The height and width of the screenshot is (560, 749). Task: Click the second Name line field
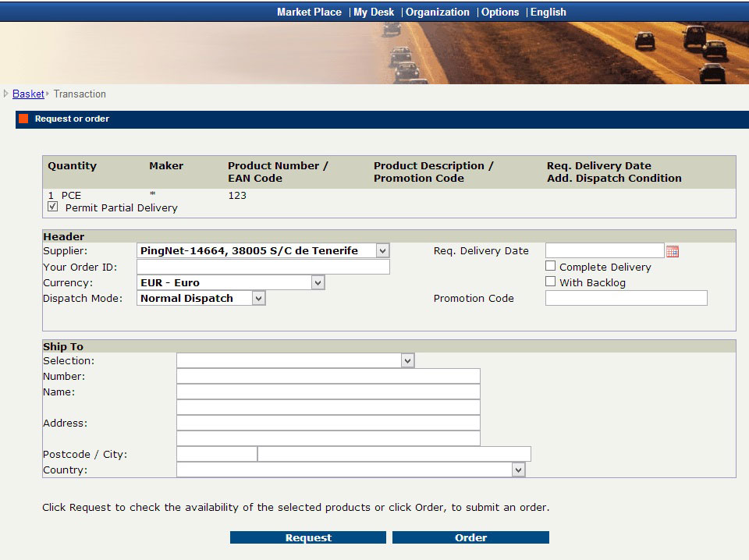tap(328, 407)
